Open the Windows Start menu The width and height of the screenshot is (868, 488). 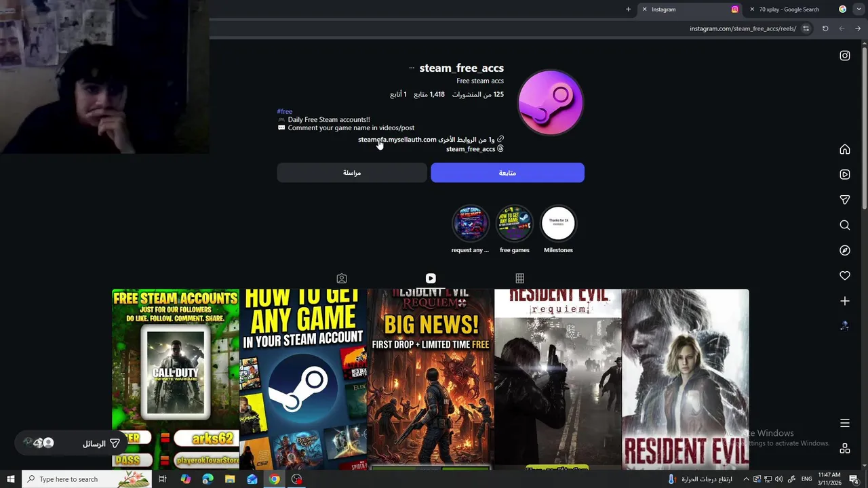[x=11, y=479]
